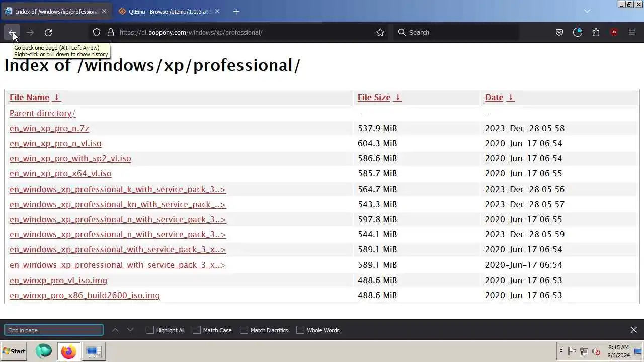This screenshot has height=362, width=644.
Task: Click the File Name column header link
Action: click(x=29, y=97)
